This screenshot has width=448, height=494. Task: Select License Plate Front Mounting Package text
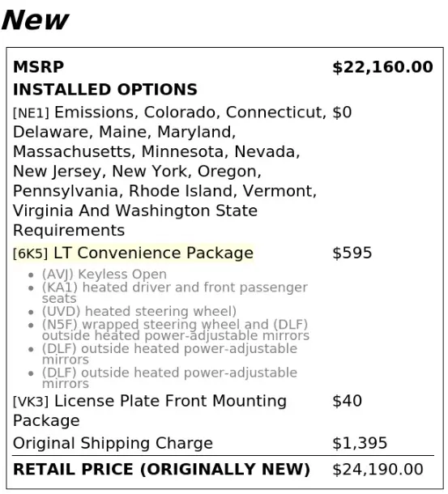(150, 411)
